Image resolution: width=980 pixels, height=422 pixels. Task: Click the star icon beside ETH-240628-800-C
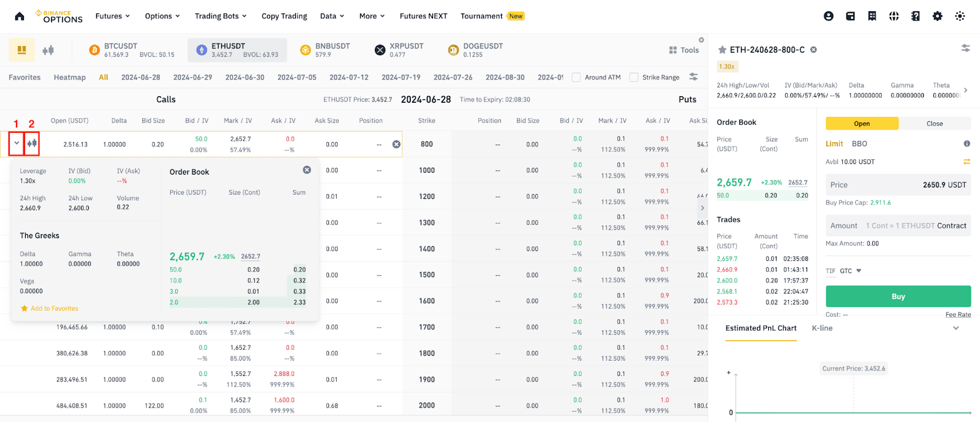click(722, 50)
